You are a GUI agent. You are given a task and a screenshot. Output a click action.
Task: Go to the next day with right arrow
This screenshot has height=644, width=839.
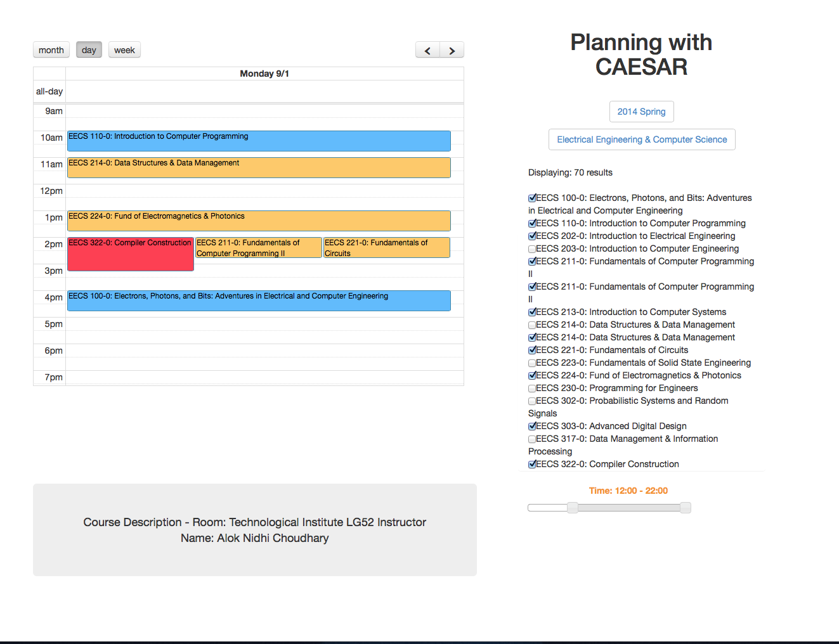pos(452,50)
